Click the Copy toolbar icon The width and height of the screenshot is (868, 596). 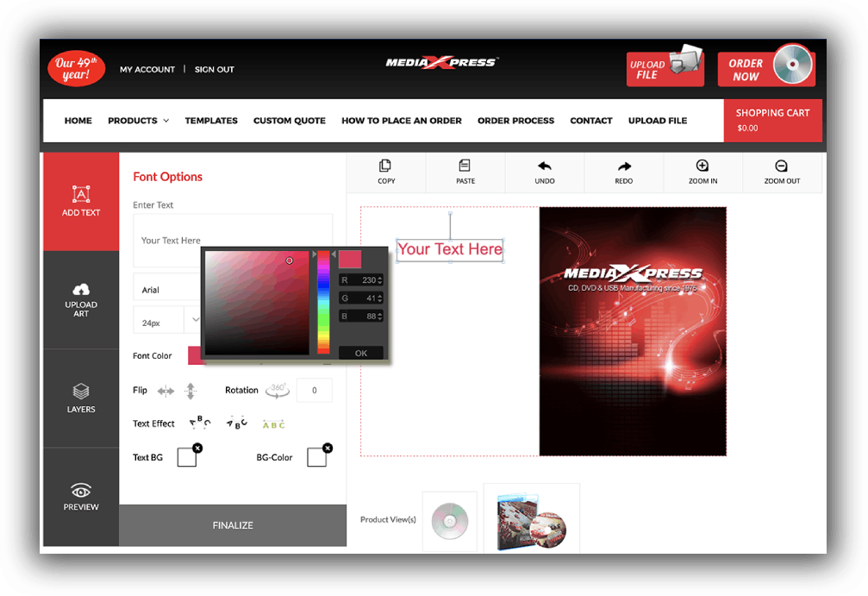(x=385, y=166)
